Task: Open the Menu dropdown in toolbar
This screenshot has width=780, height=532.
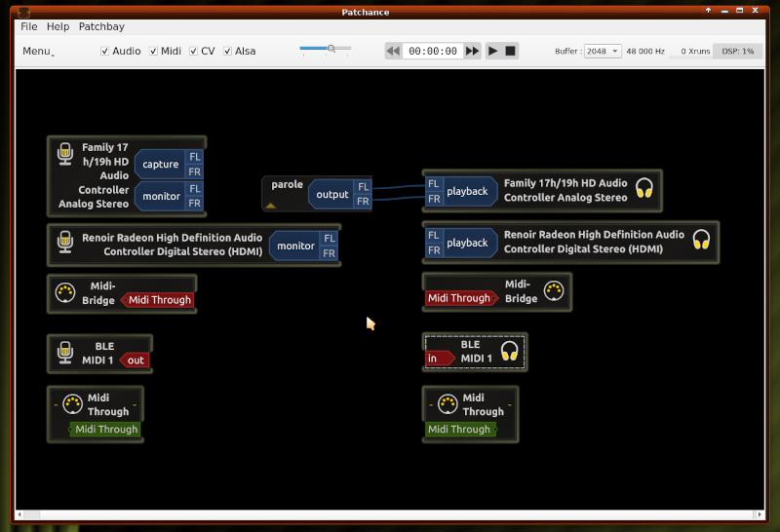Action: pos(38,51)
